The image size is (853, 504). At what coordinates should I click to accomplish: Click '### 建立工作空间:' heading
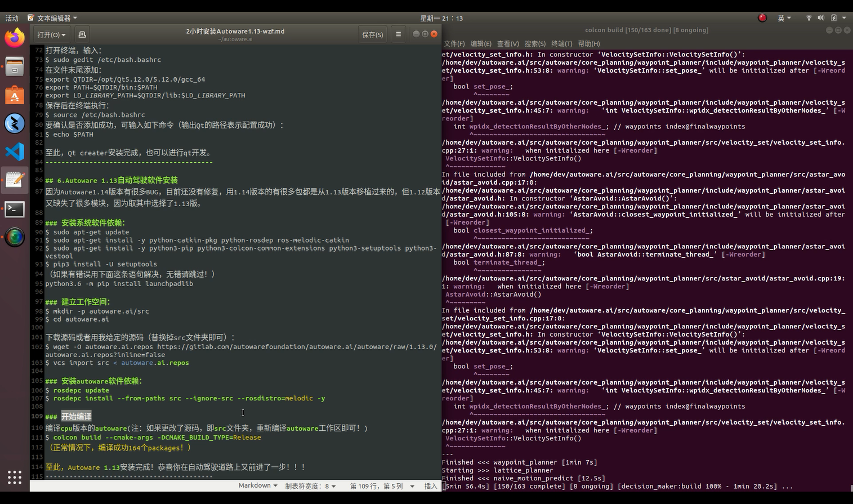[78, 301]
